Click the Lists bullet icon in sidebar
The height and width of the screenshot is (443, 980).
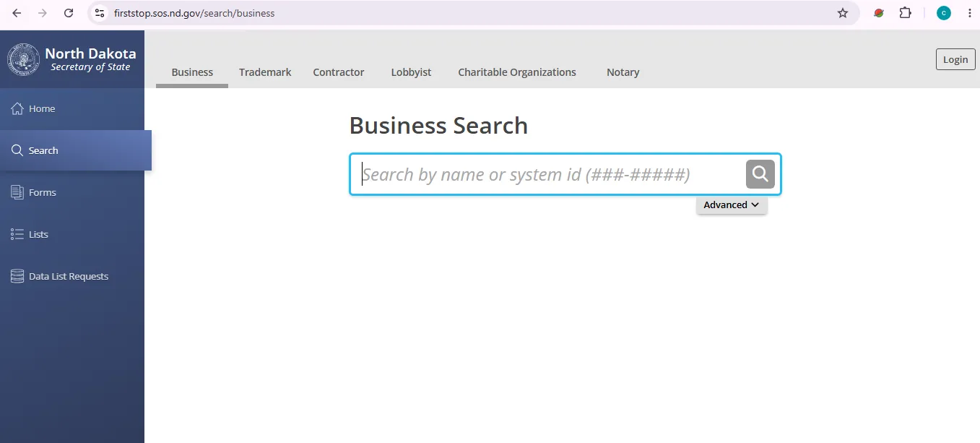coord(17,234)
